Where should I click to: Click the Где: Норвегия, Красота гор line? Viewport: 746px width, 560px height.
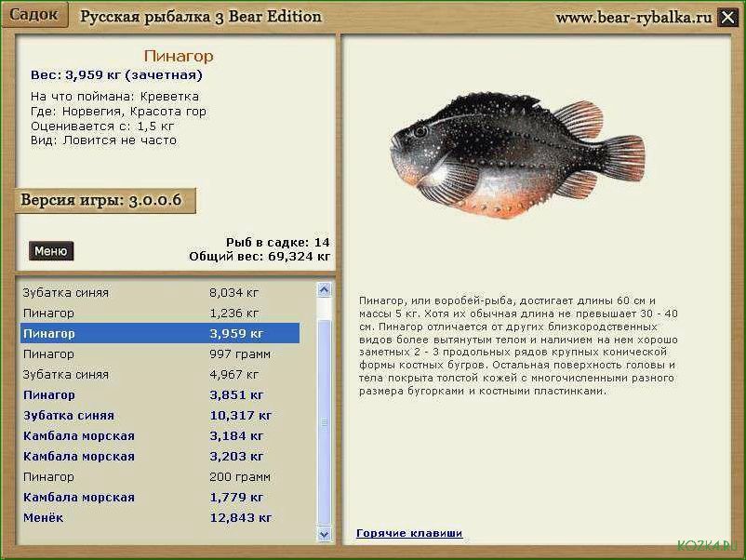pos(118,112)
